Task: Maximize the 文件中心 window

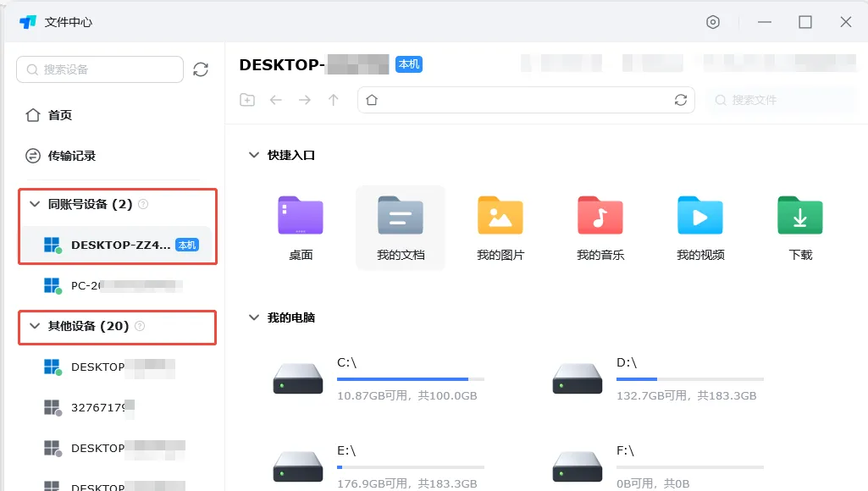Action: click(804, 22)
